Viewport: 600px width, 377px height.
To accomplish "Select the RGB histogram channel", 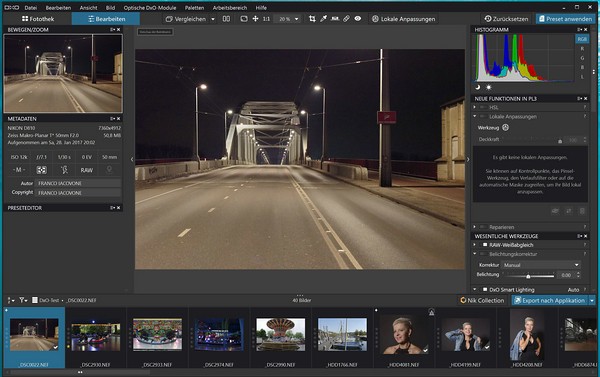I will (x=582, y=39).
